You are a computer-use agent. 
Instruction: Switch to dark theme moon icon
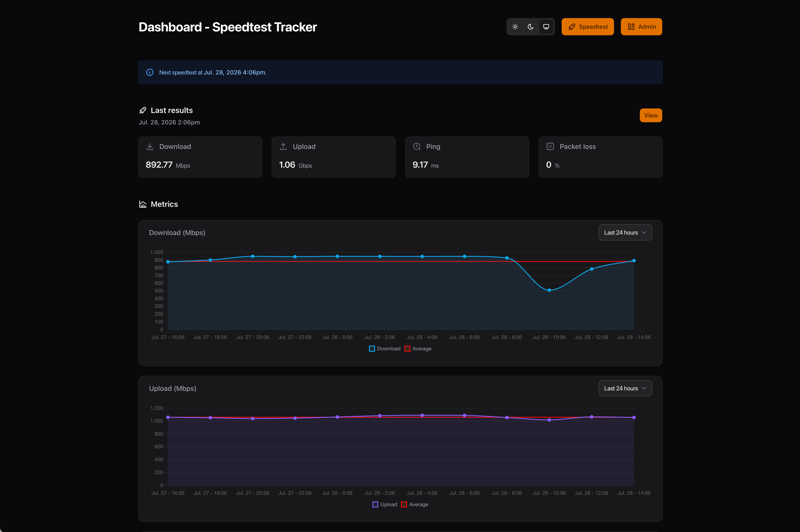coord(530,27)
